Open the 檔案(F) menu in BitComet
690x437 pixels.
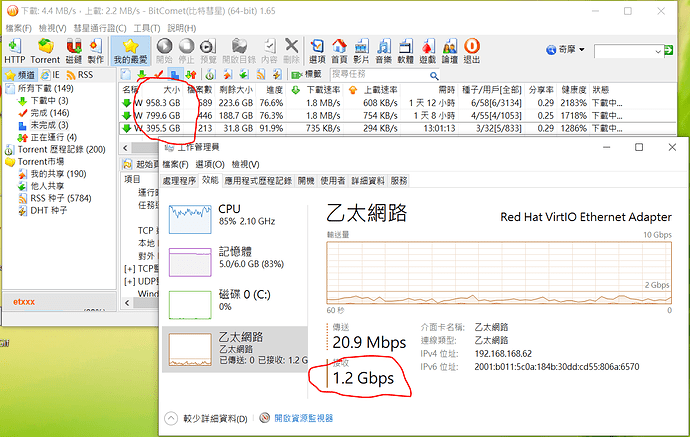click(x=18, y=28)
